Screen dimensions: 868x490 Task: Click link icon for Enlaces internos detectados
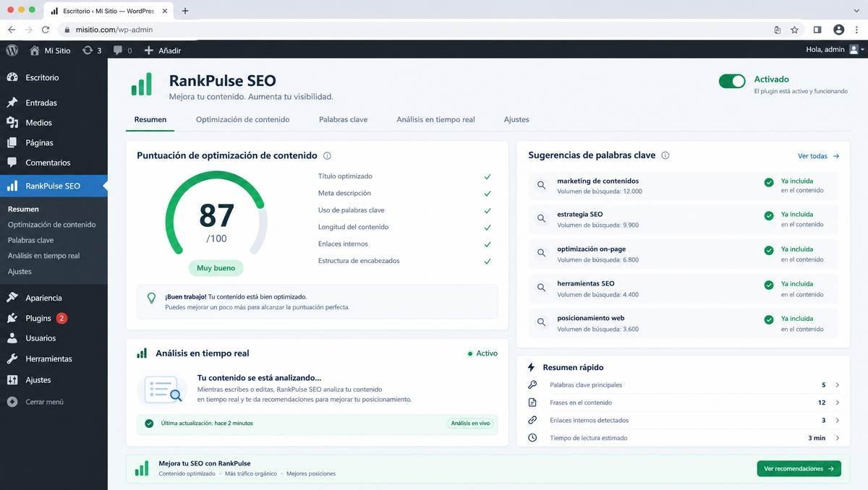tap(532, 420)
